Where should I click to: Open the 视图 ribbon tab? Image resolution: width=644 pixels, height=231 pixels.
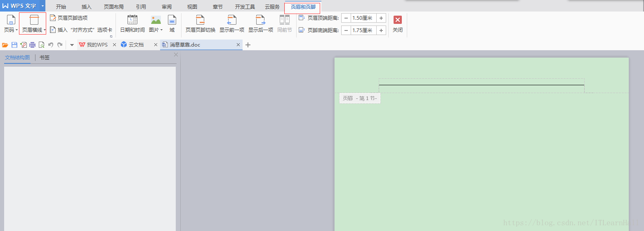[x=192, y=7]
